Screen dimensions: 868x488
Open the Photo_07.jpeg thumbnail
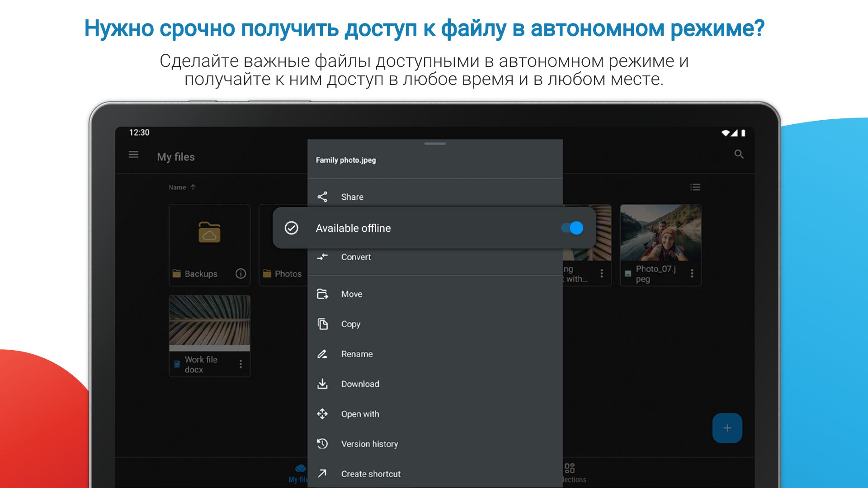(x=660, y=233)
